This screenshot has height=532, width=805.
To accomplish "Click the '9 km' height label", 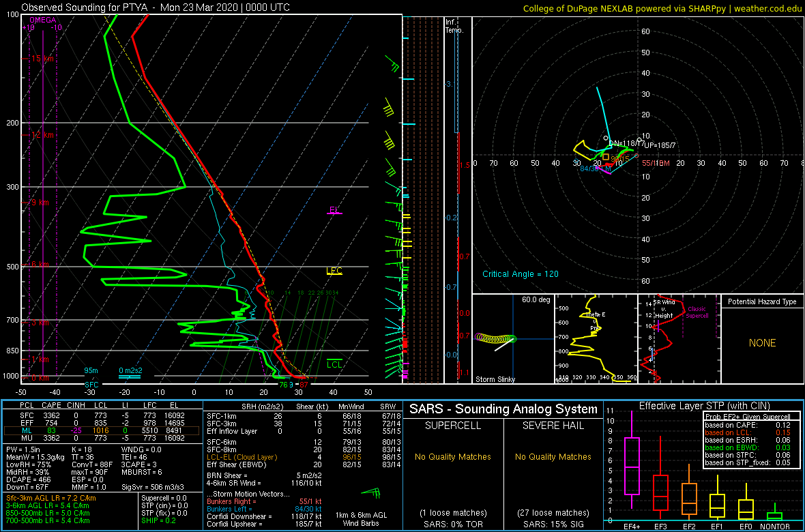I will [41, 203].
